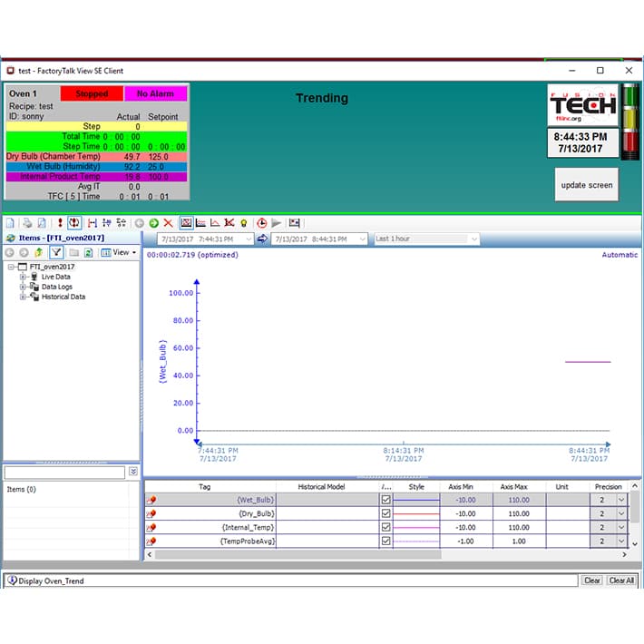Viewport: 644px width, 644px height.
Task: Expand the Historical Data tree node
Action: [23, 297]
